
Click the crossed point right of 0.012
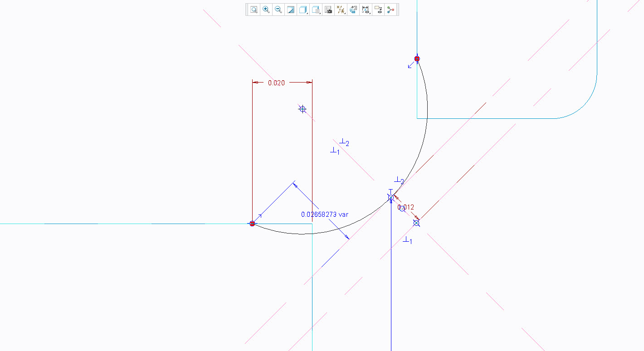tap(416, 223)
